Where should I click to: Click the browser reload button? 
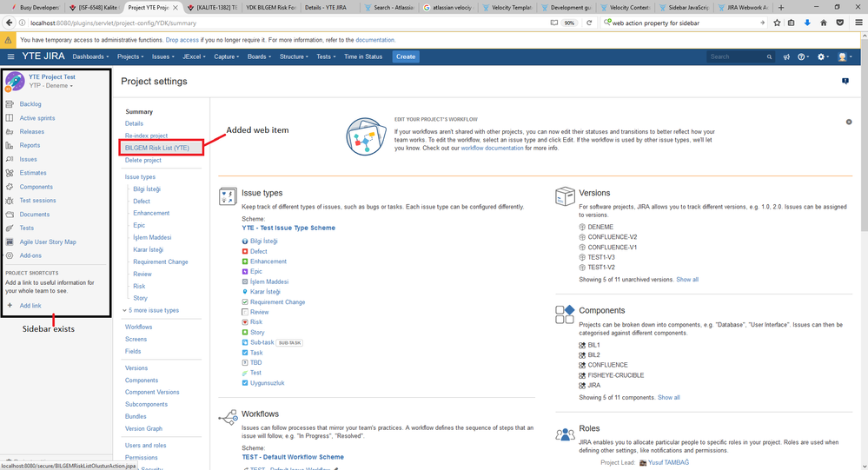click(589, 23)
